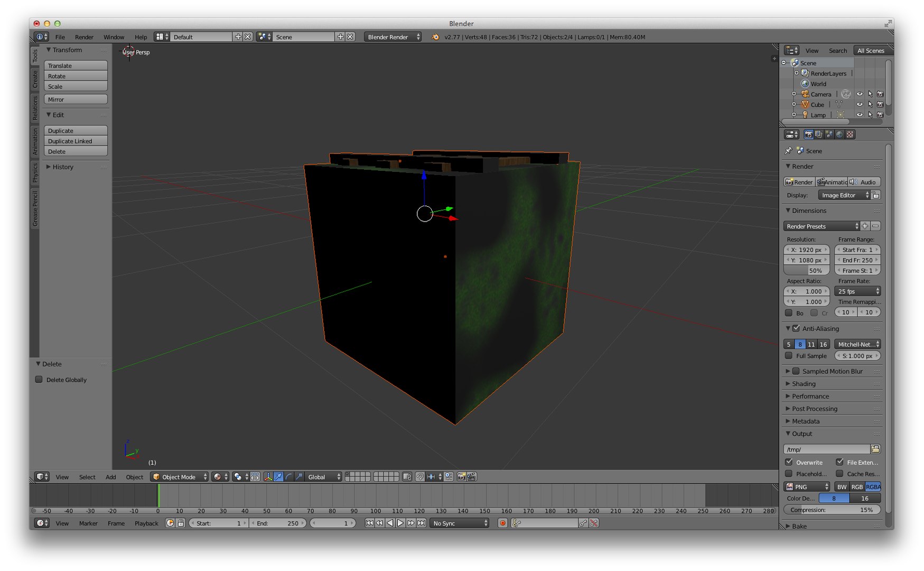Image resolution: width=924 pixels, height=571 pixels.
Task: Open the 3D View Select menu
Action: (x=87, y=476)
